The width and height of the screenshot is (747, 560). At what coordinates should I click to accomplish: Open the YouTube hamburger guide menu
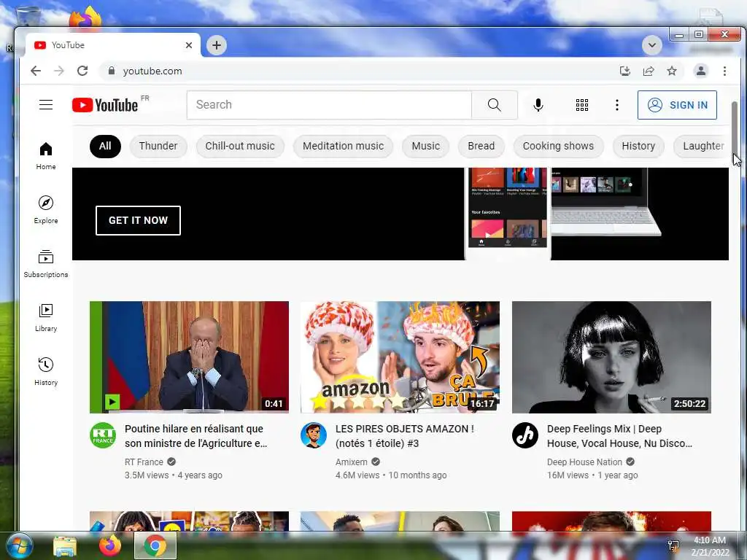click(x=46, y=105)
